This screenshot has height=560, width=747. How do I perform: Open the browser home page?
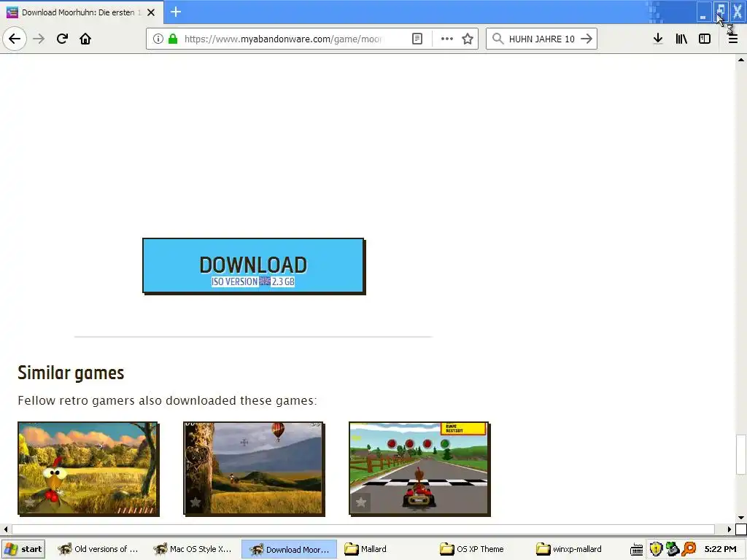pyautogui.click(x=85, y=39)
